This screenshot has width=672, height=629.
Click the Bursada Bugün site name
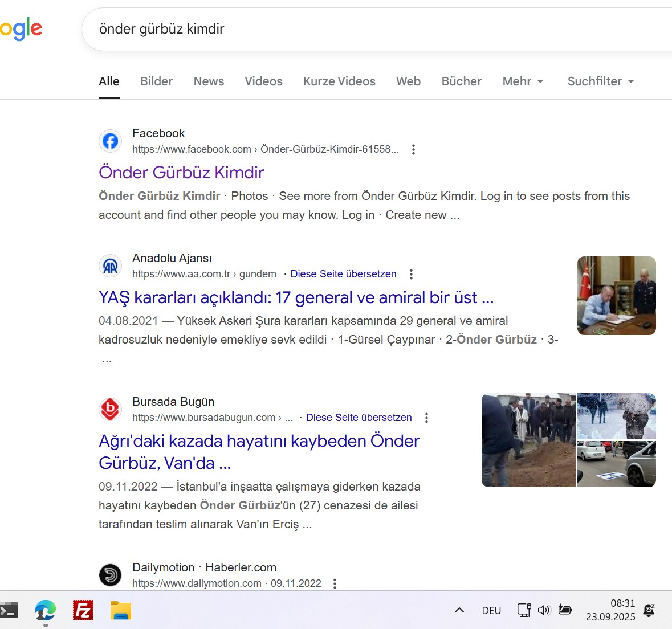pyautogui.click(x=173, y=402)
